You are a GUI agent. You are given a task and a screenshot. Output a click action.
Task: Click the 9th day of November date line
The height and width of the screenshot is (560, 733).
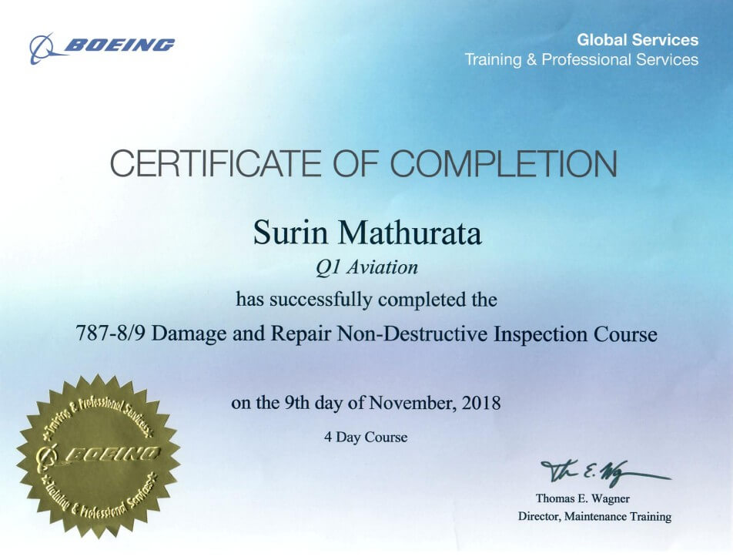tap(366, 401)
